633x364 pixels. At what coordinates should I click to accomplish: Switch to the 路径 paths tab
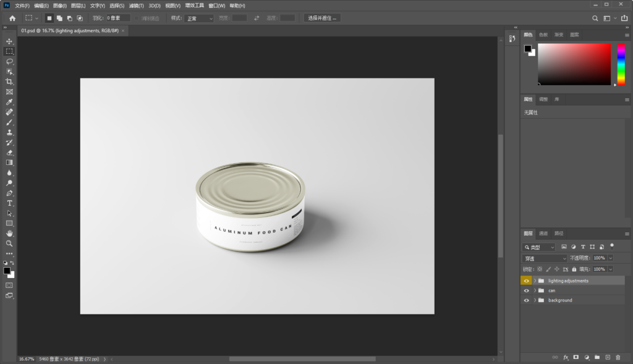pos(559,233)
